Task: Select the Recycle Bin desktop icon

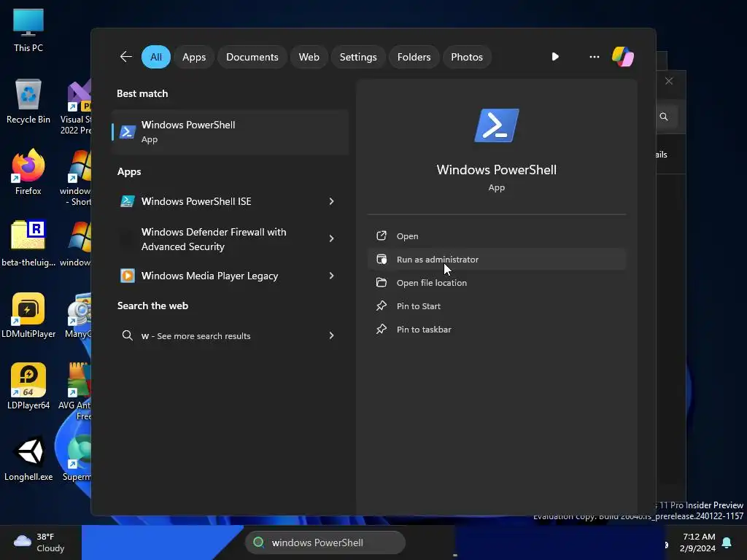Action: [x=28, y=101]
